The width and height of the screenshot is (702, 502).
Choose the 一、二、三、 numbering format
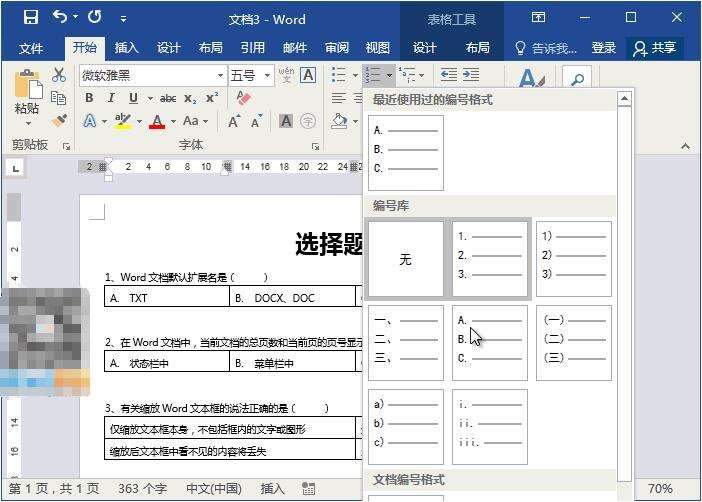(x=406, y=343)
